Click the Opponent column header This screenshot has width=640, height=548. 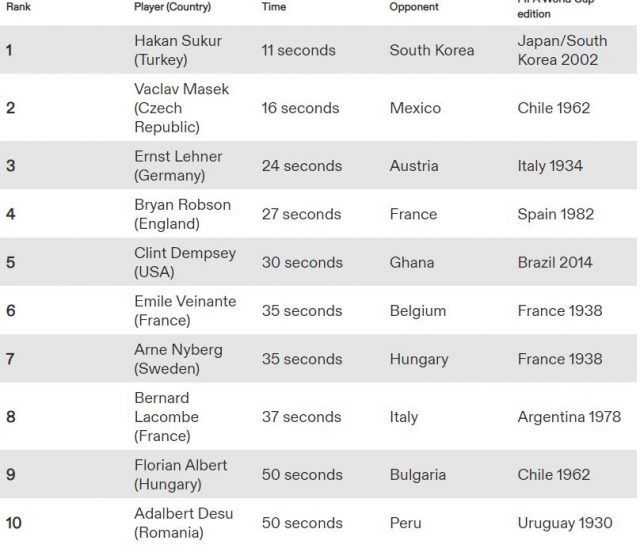click(413, 7)
